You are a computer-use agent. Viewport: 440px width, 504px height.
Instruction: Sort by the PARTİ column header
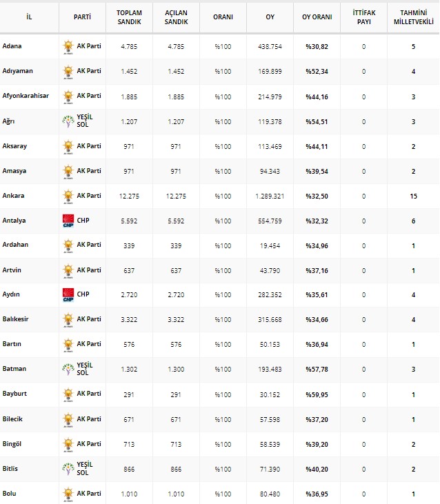(83, 16)
